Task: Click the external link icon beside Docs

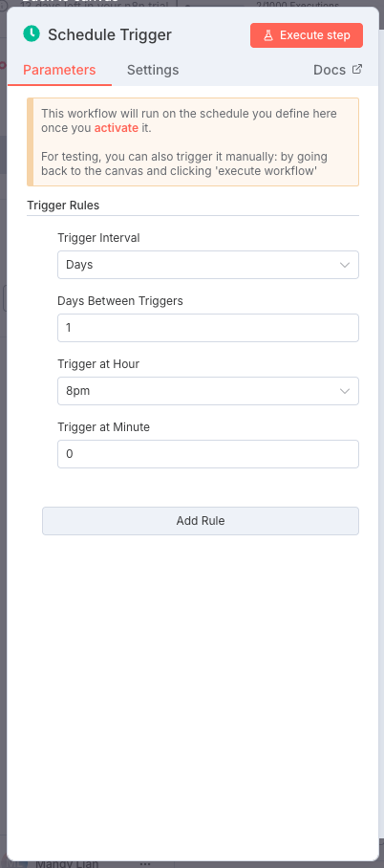Action: click(x=357, y=69)
